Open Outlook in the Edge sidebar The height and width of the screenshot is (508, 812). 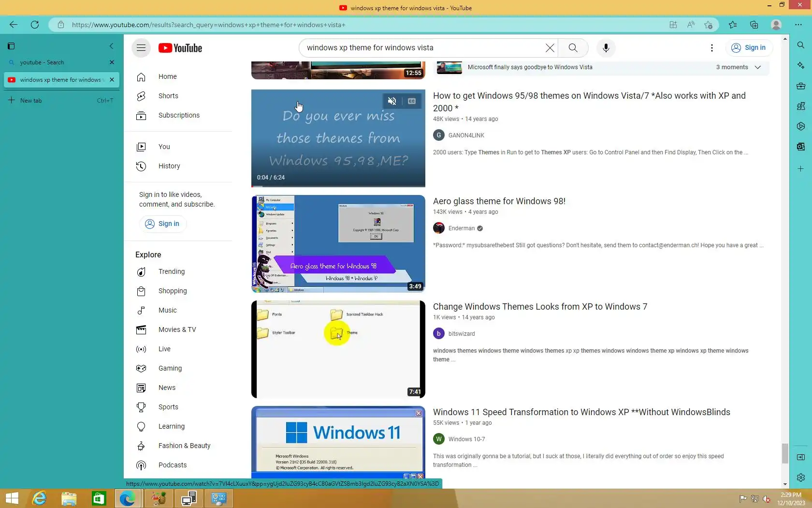801,147
